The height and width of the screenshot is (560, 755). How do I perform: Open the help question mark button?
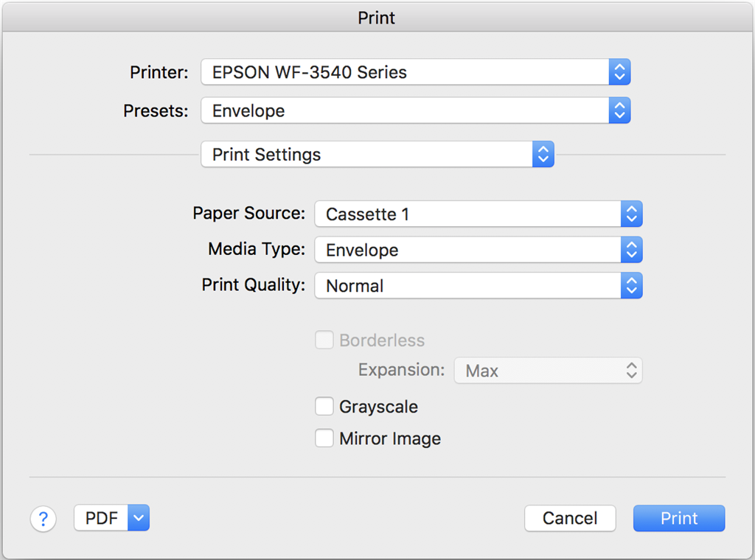click(44, 519)
